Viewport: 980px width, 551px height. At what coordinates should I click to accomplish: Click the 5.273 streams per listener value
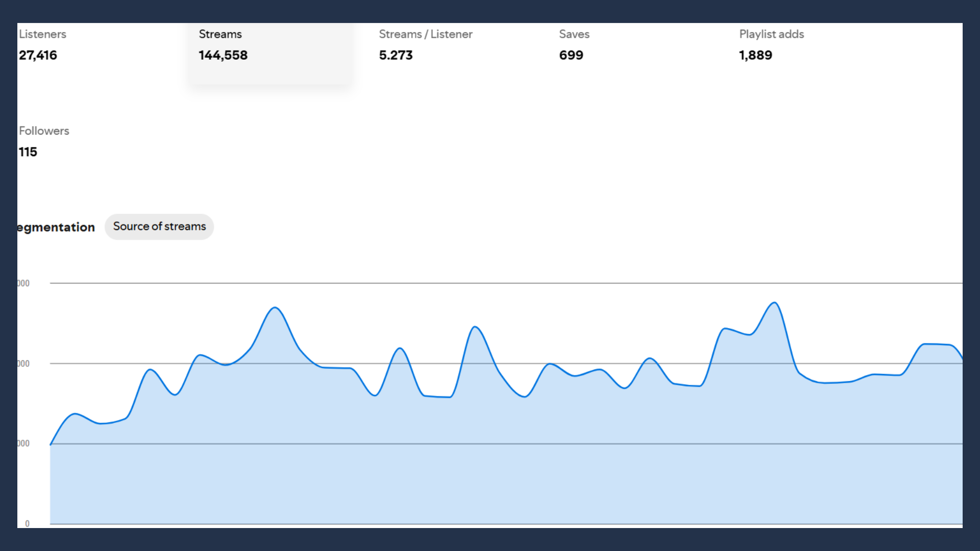396,55
